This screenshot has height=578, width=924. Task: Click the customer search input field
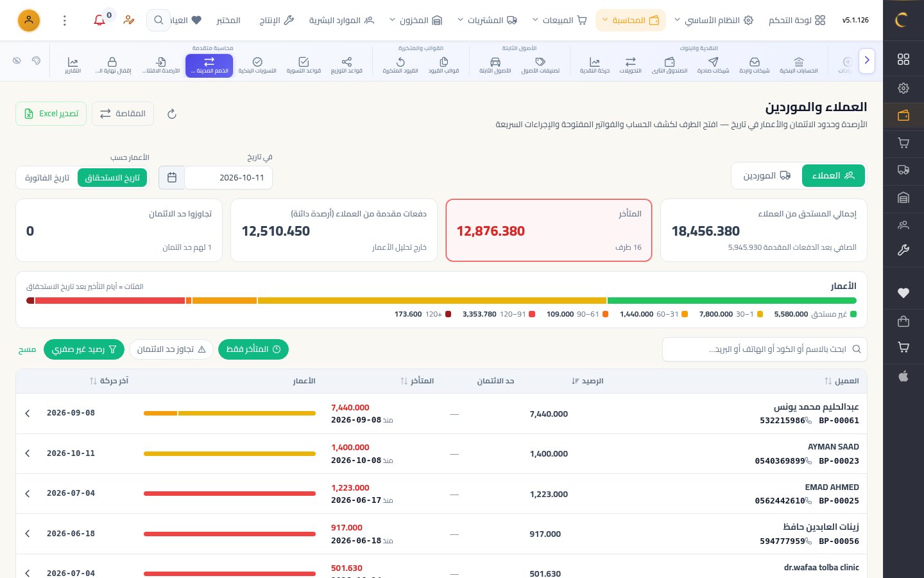tap(765, 349)
